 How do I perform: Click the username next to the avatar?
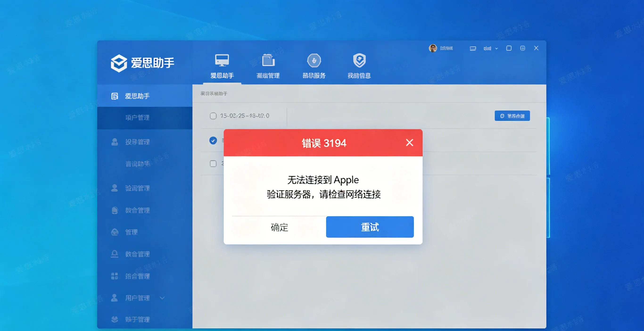tap(446, 48)
